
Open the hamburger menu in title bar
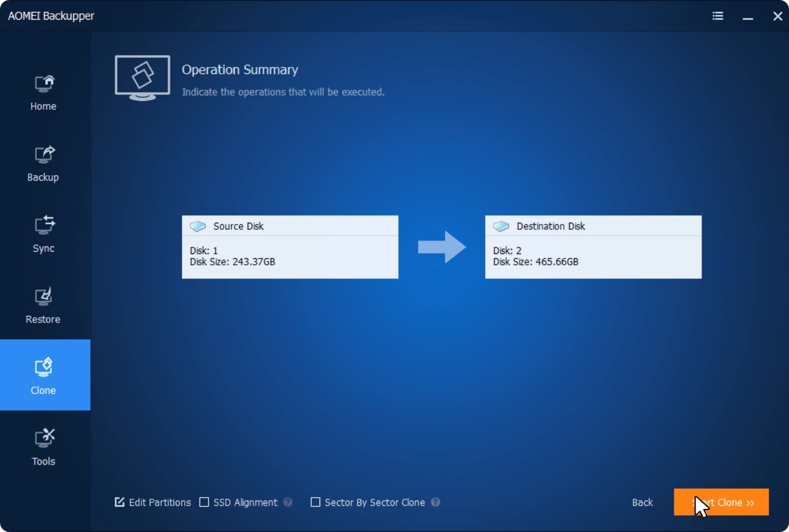718,16
